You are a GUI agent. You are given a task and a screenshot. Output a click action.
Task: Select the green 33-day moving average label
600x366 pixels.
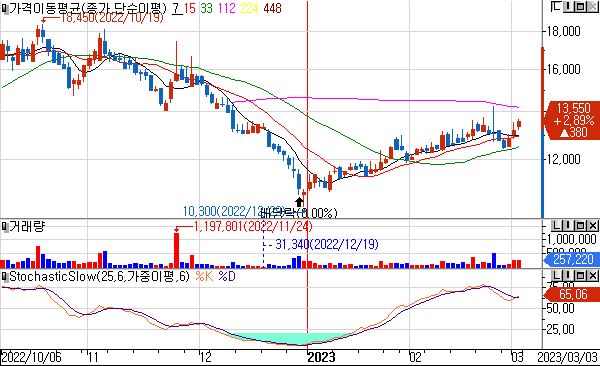point(207,8)
